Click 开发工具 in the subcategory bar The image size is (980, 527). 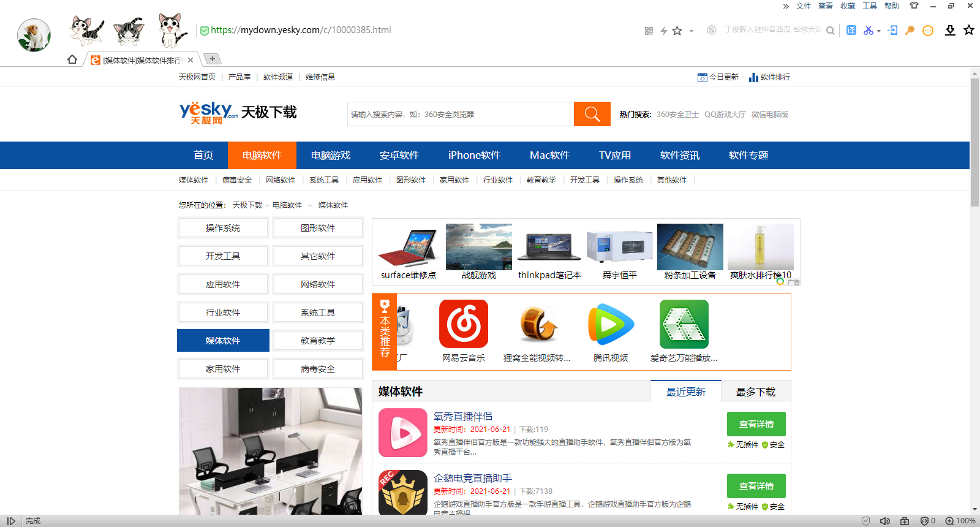pos(585,180)
